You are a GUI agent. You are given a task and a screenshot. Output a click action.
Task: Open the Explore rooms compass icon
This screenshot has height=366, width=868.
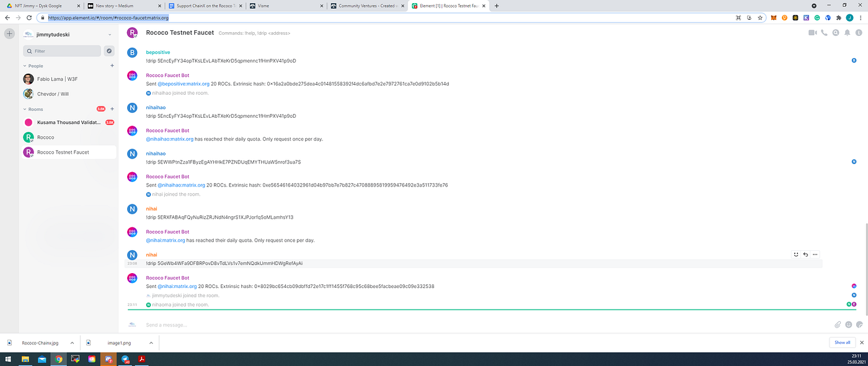click(x=109, y=51)
